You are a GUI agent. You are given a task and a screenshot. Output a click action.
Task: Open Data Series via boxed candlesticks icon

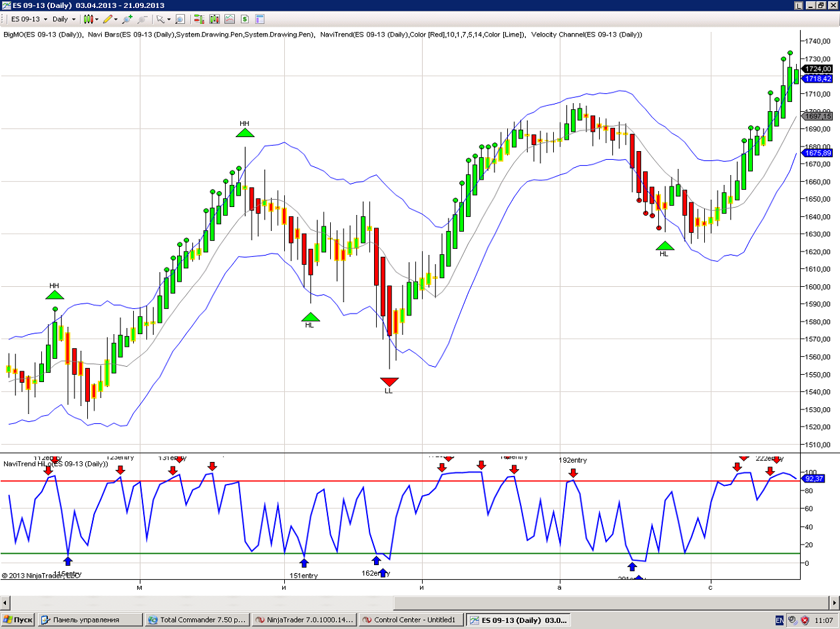click(214, 19)
